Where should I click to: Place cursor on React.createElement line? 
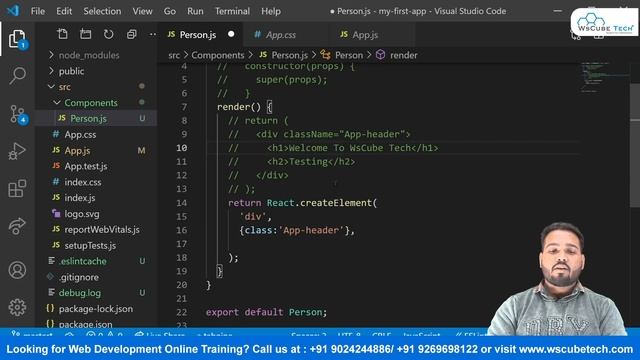pos(302,203)
